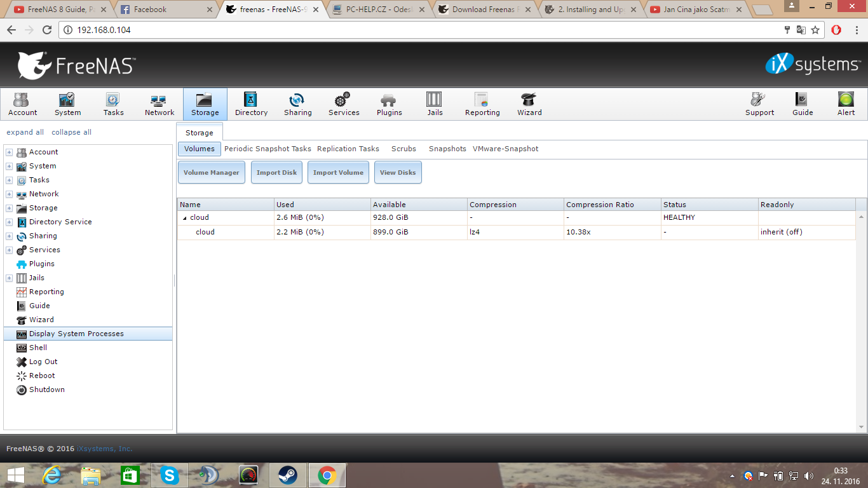The width and height of the screenshot is (868, 488).
Task: Click Reboot in the sidebar tree
Action: pos(42,376)
